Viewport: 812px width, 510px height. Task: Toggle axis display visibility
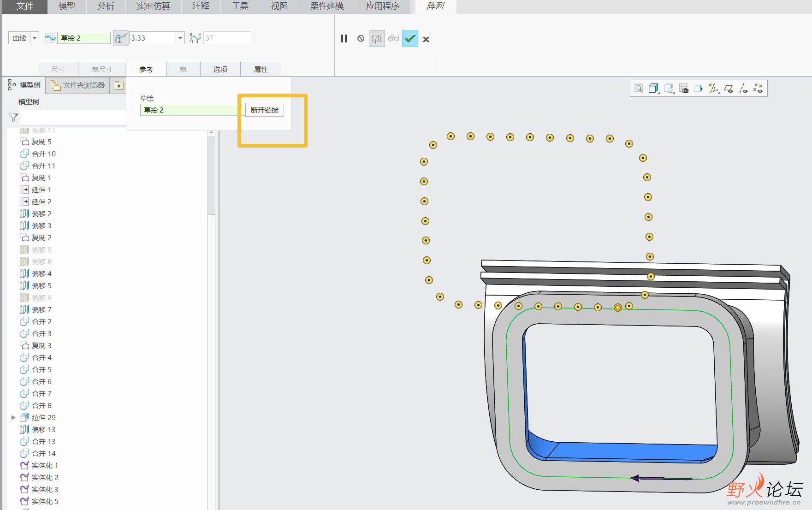[x=743, y=89]
